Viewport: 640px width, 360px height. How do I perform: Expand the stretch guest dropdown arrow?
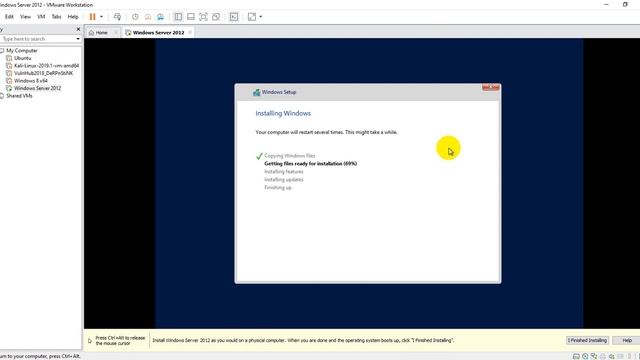click(260, 17)
